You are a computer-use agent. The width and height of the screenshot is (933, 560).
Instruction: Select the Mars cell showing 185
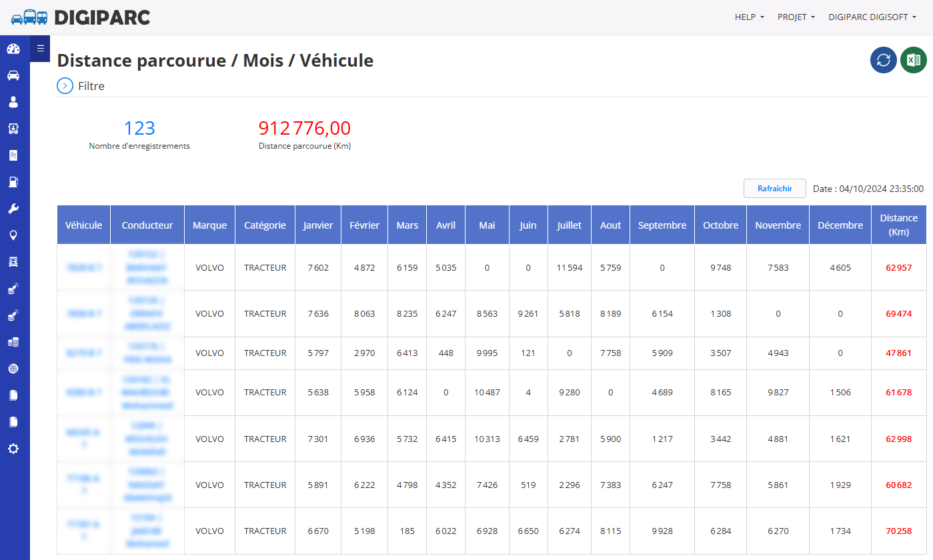tap(407, 531)
